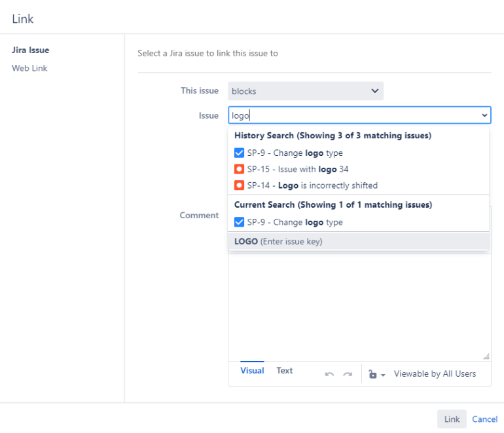Click inside the comment text area
This screenshot has width=504, height=433.
click(359, 306)
